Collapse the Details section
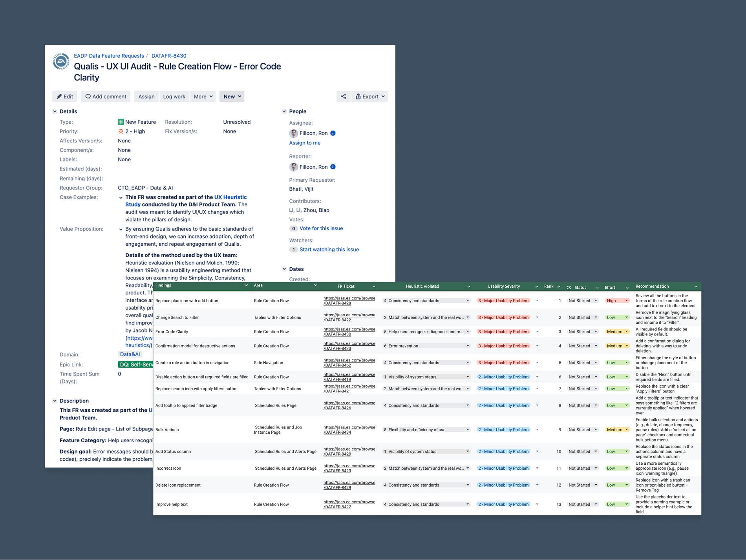The image size is (746, 560). click(55, 111)
